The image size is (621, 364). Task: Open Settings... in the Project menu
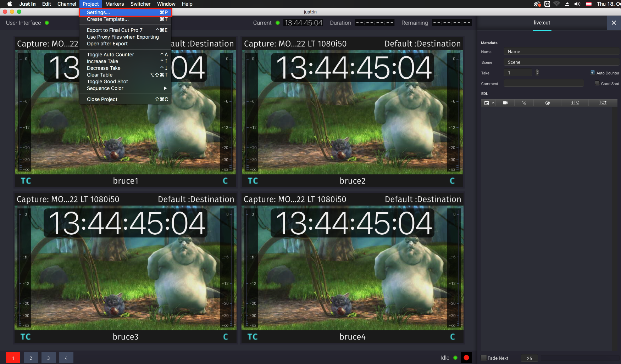coord(125,12)
